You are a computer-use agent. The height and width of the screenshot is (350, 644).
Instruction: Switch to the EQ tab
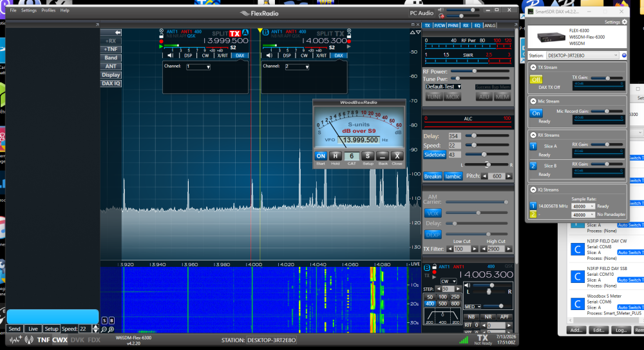477,26
